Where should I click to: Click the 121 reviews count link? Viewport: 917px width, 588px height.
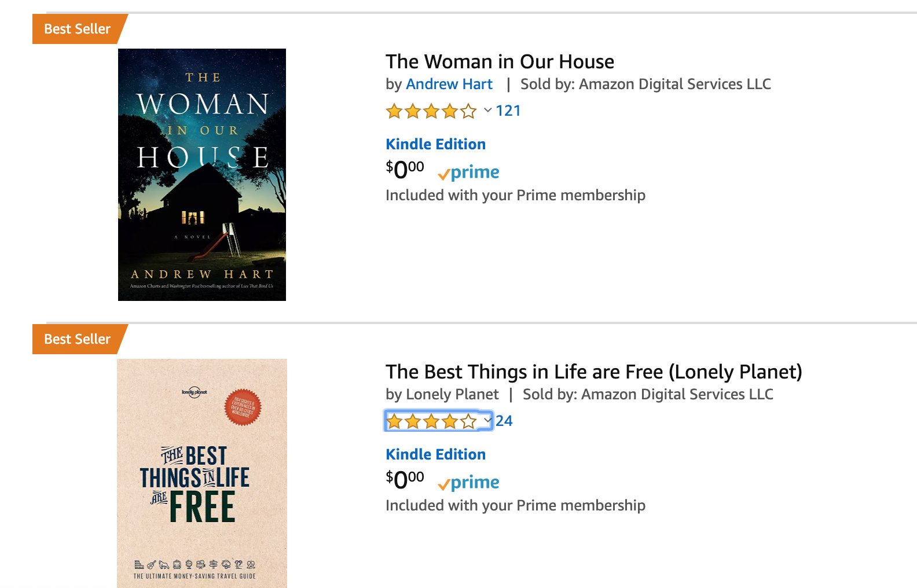click(508, 110)
